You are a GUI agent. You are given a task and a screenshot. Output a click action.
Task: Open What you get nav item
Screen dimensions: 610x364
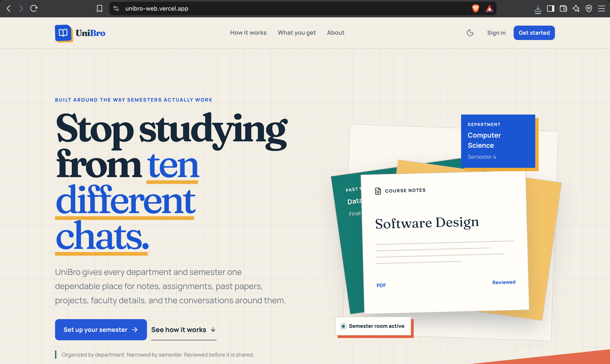click(x=297, y=33)
